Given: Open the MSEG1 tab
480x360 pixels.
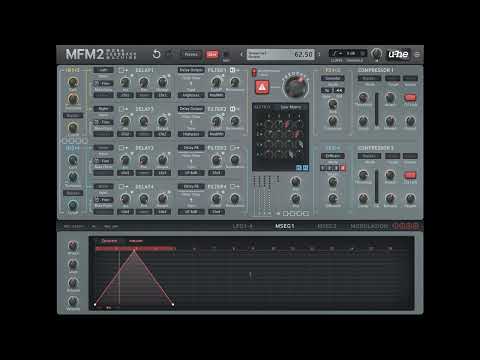Looking at the screenshot, I should (x=285, y=226).
